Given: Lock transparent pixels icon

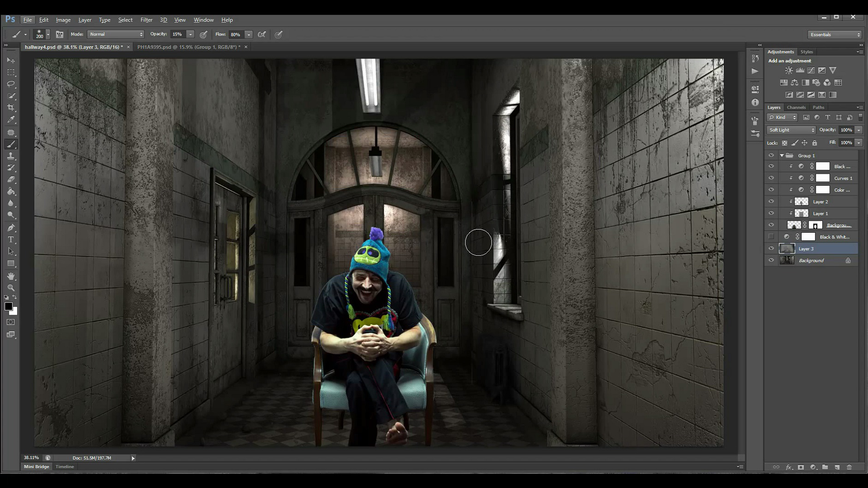Looking at the screenshot, I should coord(785,143).
